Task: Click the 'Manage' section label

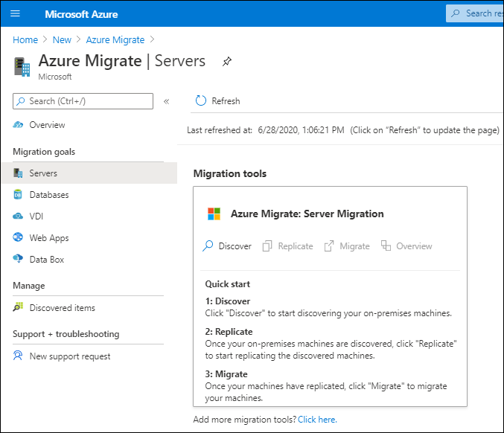Action: tap(29, 286)
